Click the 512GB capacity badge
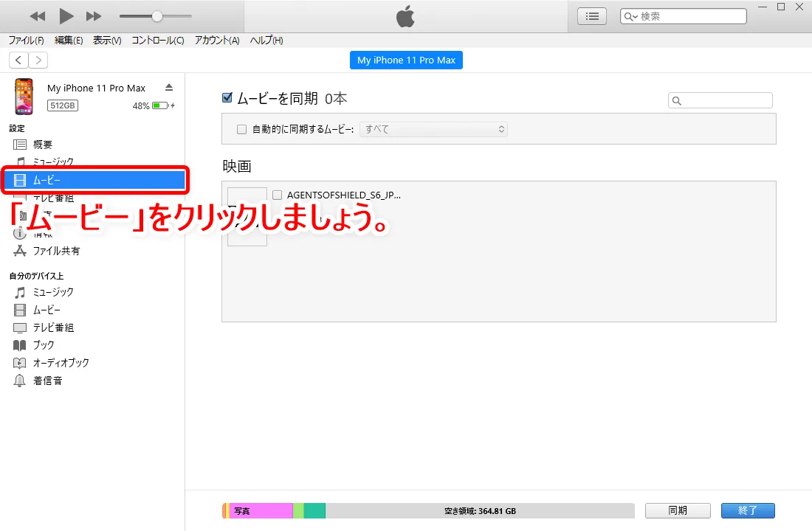The width and height of the screenshot is (812, 531). (63, 105)
